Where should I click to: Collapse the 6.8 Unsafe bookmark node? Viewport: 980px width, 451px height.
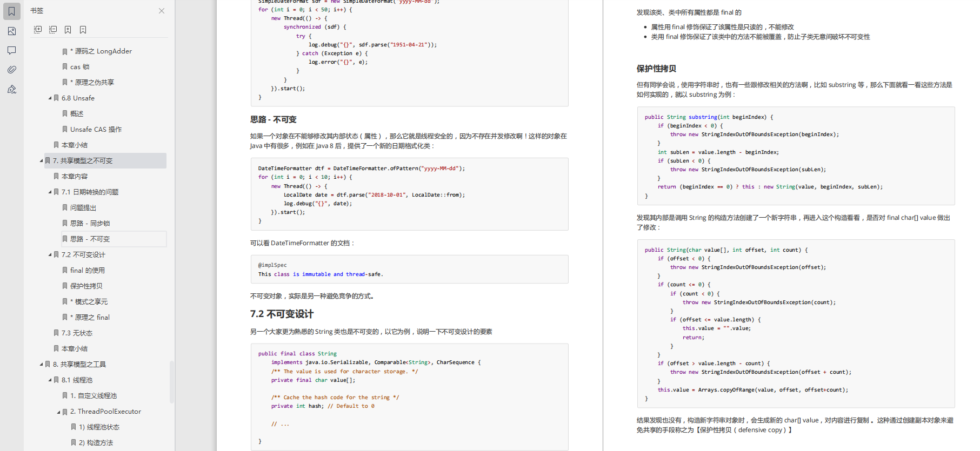[50, 98]
